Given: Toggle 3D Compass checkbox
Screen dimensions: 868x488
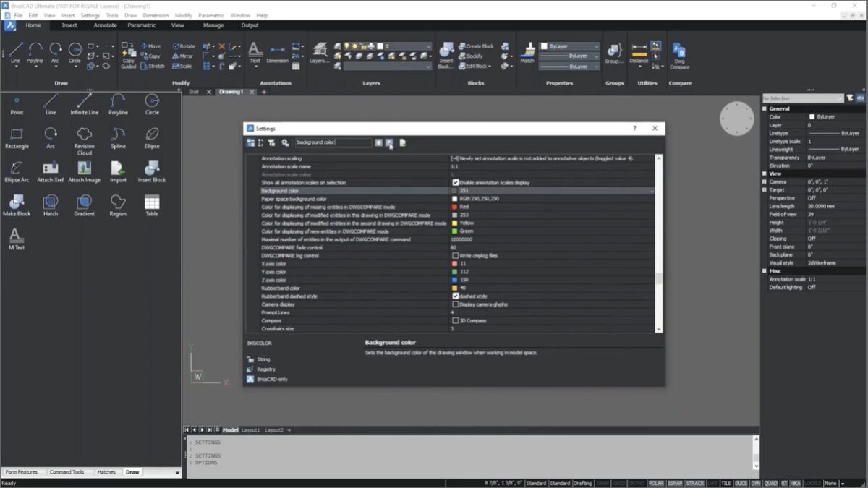Looking at the screenshot, I should coord(456,320).
